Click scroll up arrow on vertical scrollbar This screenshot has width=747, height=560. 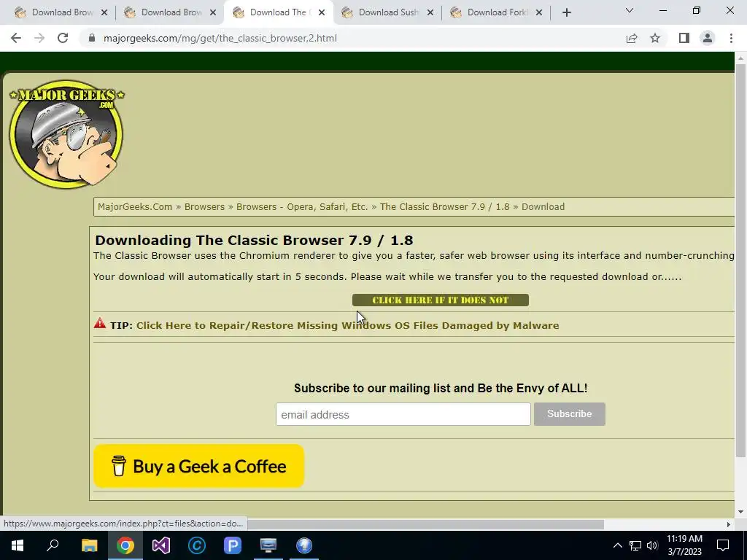pyautogui.click(x=740, y=58)
